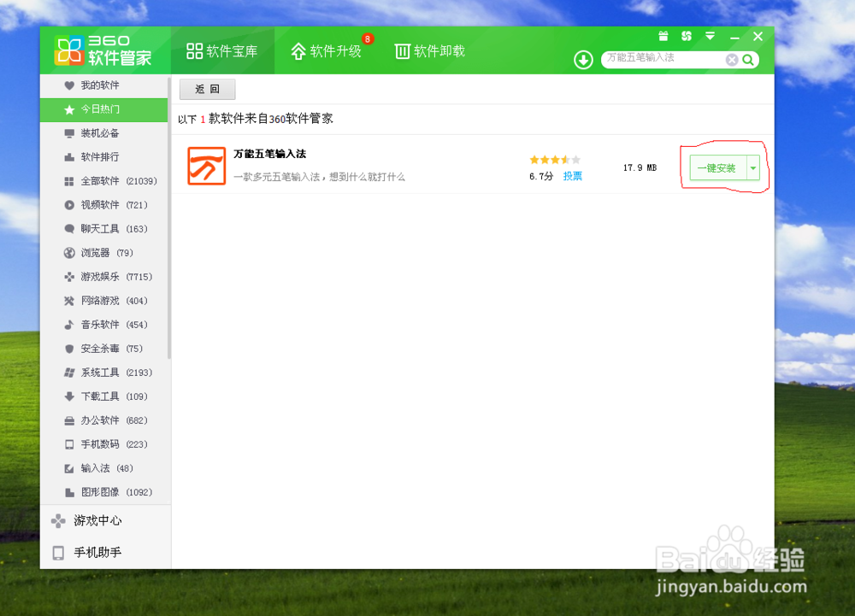The height and width of the screenshot is (616, 855).
Task: Click the 17.9 MB size text
Action: (x=640, y=167)
